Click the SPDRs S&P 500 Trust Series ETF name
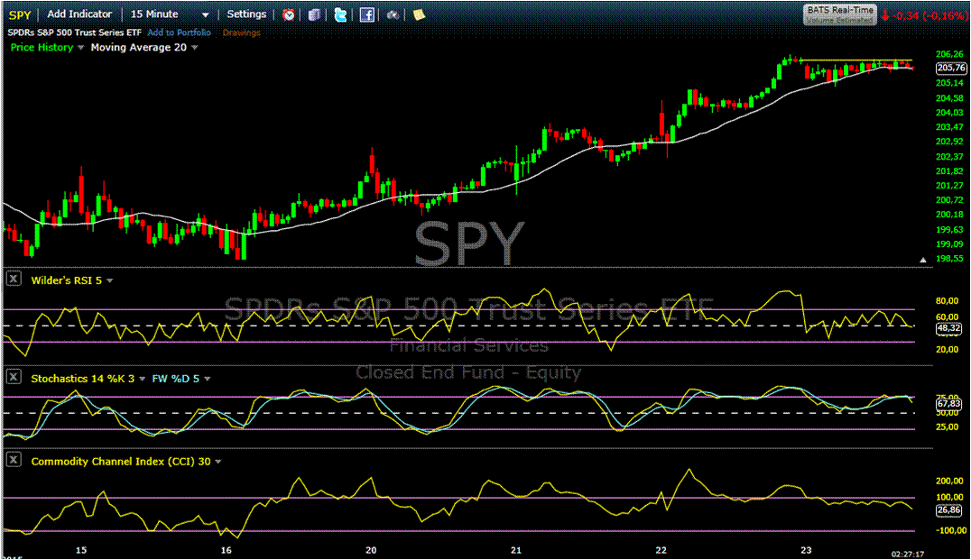971x560 pixels. point(74,32)
